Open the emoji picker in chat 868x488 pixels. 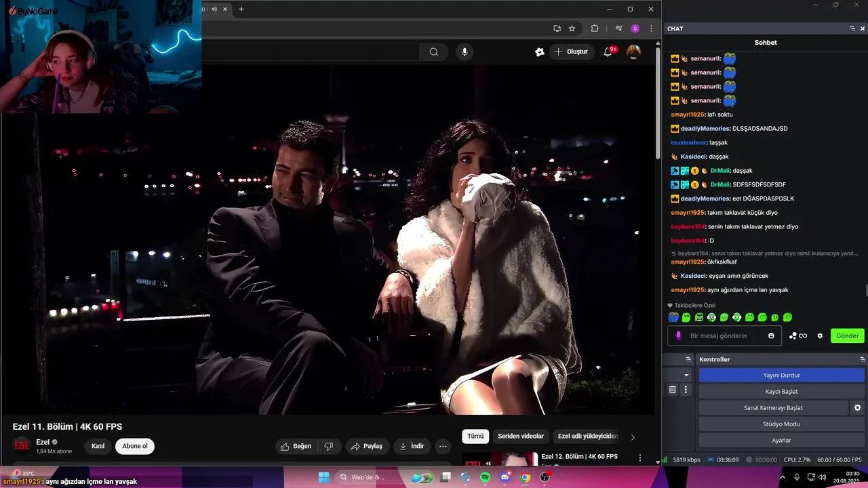[x=771, y=335]
